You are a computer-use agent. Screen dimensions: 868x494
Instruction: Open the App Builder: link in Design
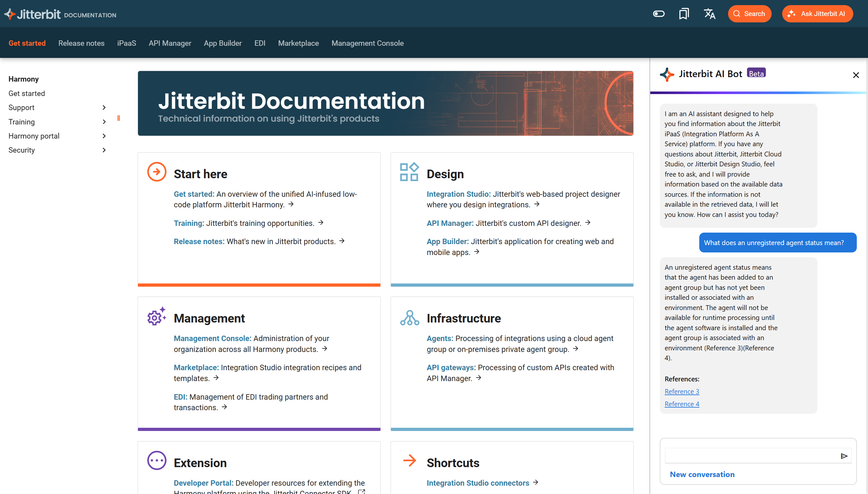coord(447,242)
